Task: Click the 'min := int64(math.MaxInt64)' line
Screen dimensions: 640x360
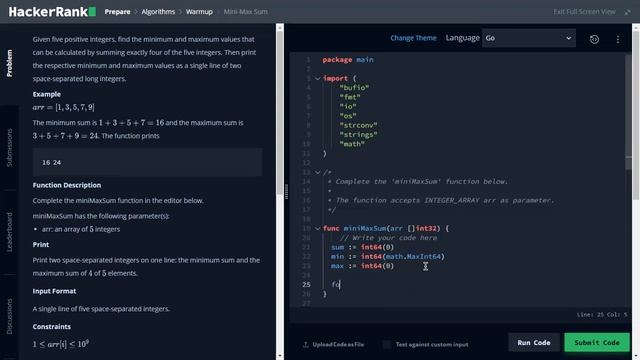Action: 388,256
